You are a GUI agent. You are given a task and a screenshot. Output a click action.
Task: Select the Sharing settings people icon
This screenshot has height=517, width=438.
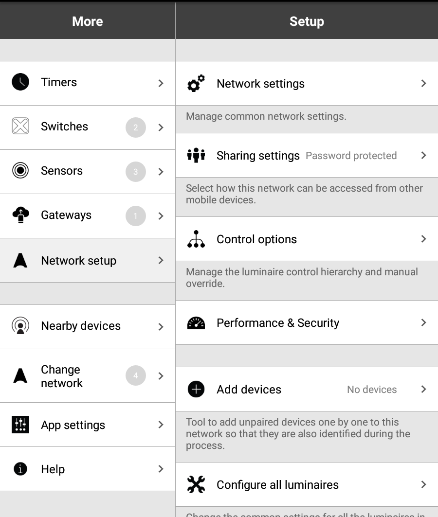click(196, 155)
